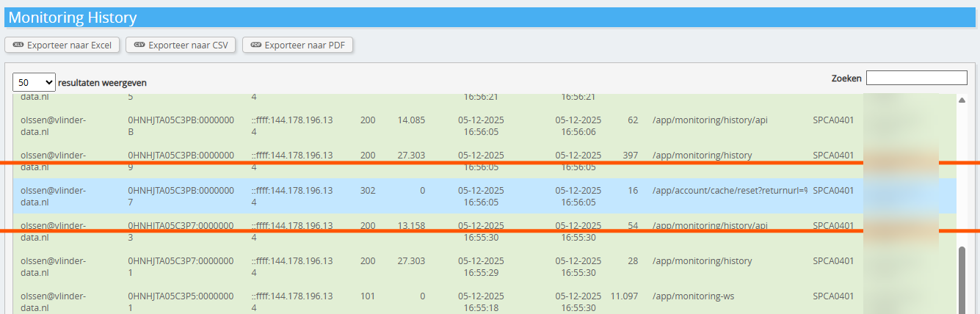The width and height of the screenshot is (980, 314).
Task: Click the Exporteer naar Excel button text
Action: (69, 45)
